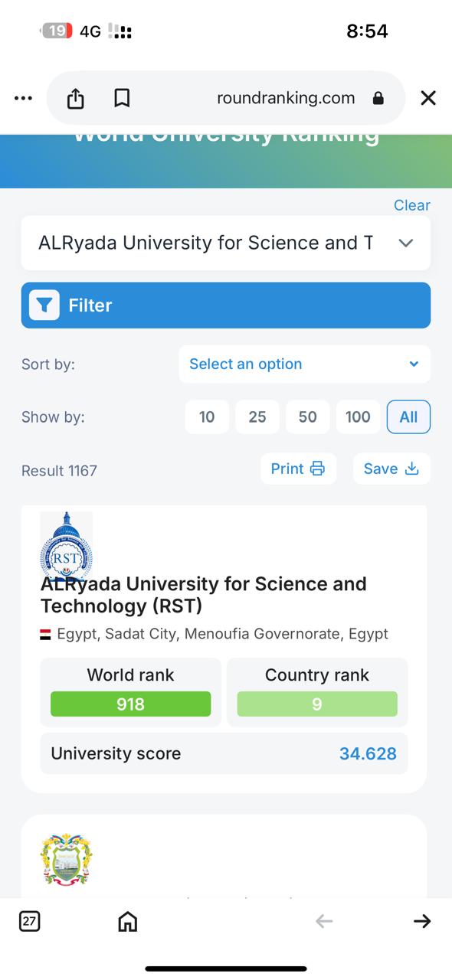The height and width of the screenshot is (980, 452).
Task: Print the ranking results
Action: coord(298,469)
